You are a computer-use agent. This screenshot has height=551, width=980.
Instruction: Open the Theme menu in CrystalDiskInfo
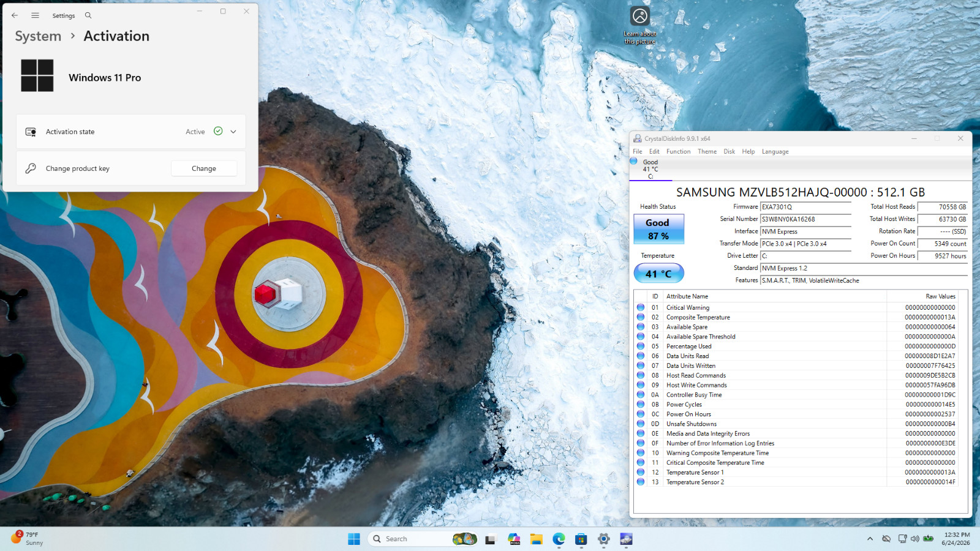coord(707,152)
